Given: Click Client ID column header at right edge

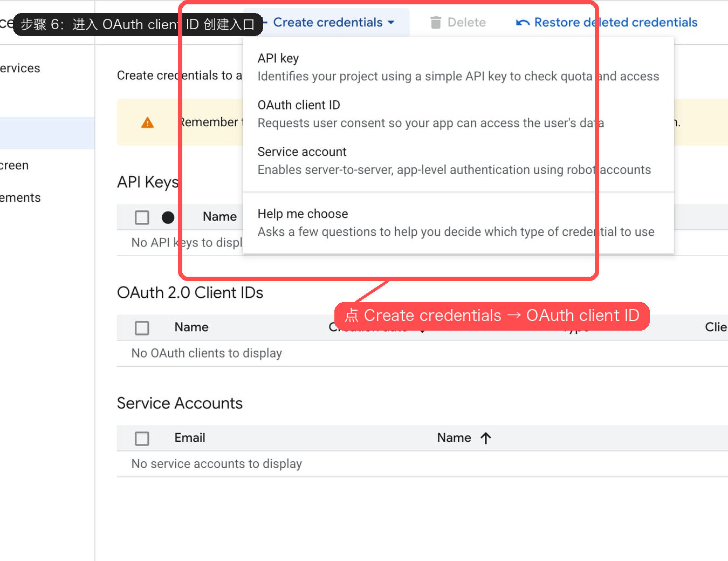Looking at the screenshot, I should [716, 327].
